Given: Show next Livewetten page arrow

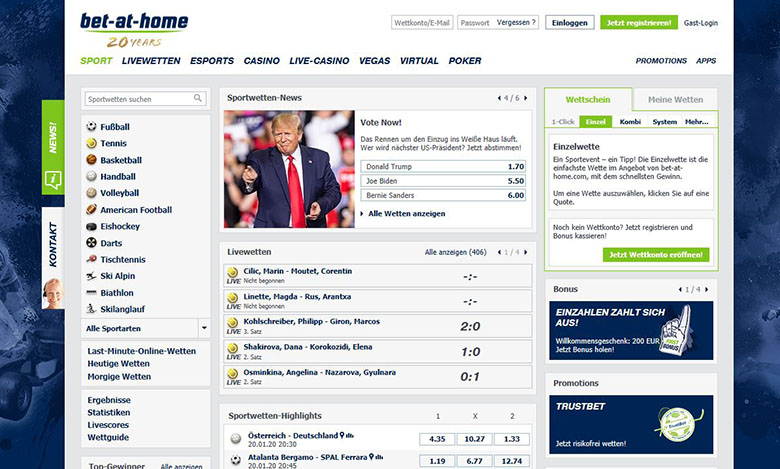Looking at the screenshot, I should point(525,252).
